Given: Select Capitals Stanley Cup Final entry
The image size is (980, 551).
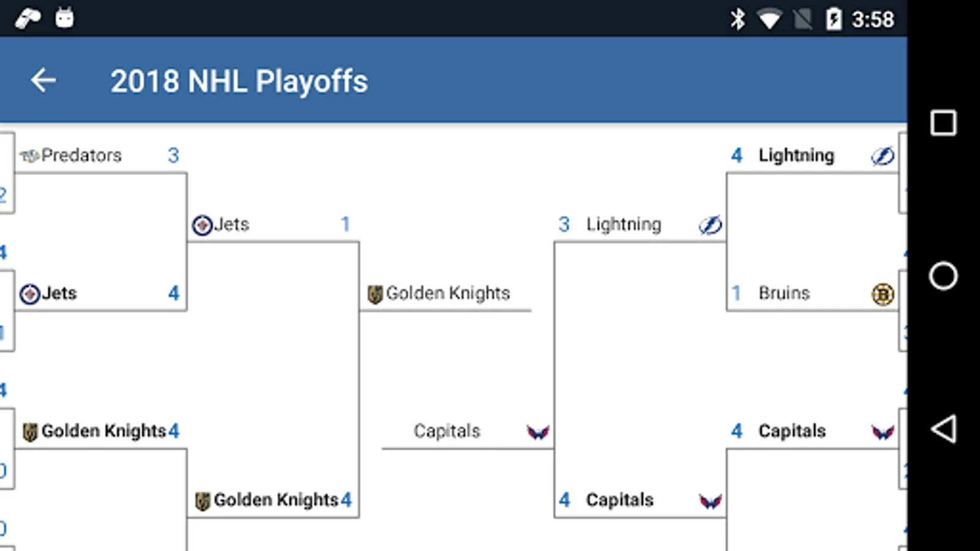Looking at the screenshot, I should (447, 431).
